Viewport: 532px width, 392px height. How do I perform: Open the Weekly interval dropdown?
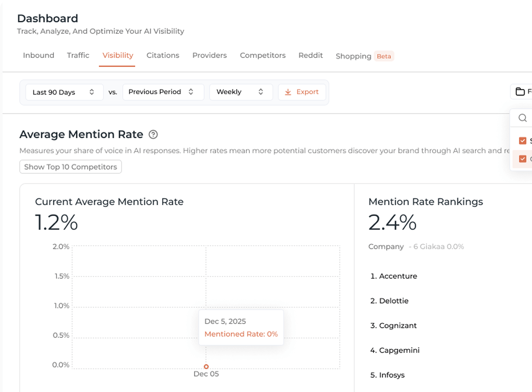241,92
